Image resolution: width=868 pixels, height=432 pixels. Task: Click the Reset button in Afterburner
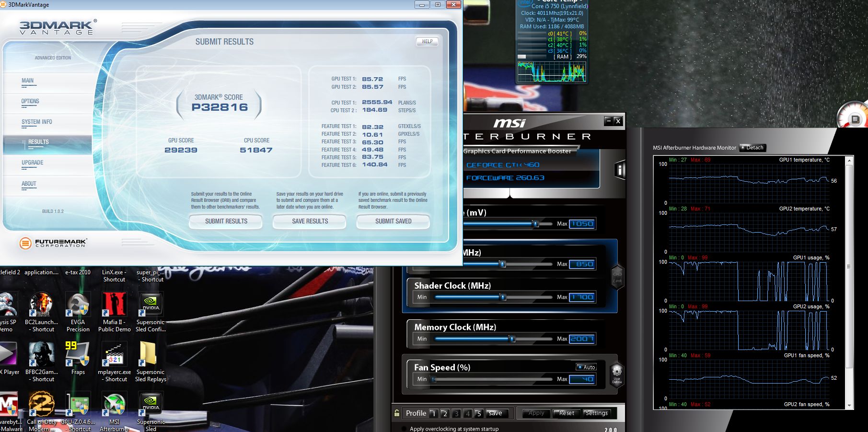pos(566,413)
